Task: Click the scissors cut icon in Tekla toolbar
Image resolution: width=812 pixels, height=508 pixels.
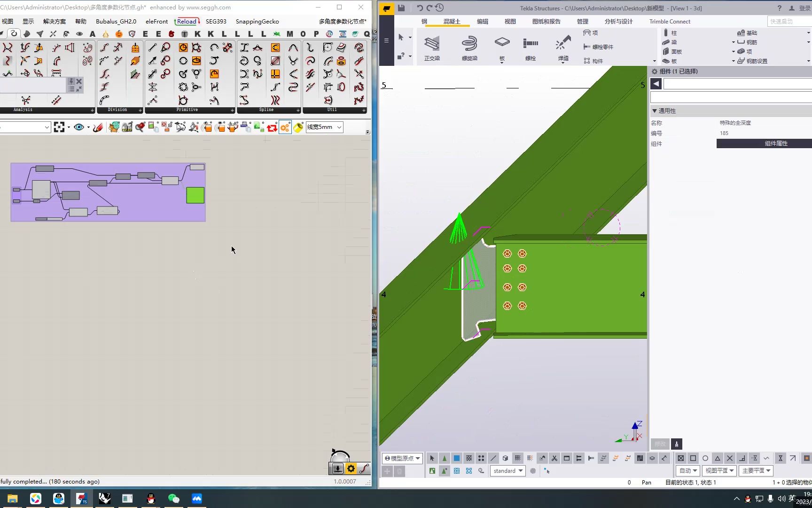Action: (x=554, y=458)
